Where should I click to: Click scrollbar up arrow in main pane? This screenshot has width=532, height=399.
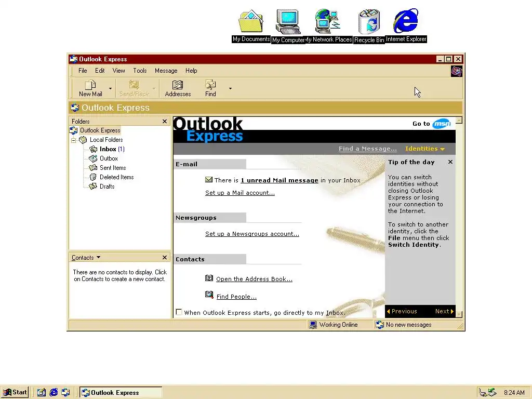coord(459,121)
